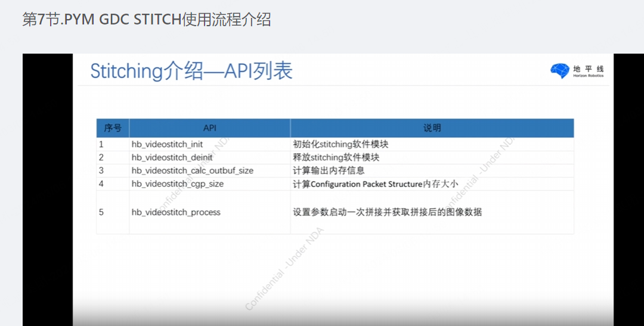Click the '序号' column header
Viewport: 644px width, 326px height.
[x=113, y=128]
